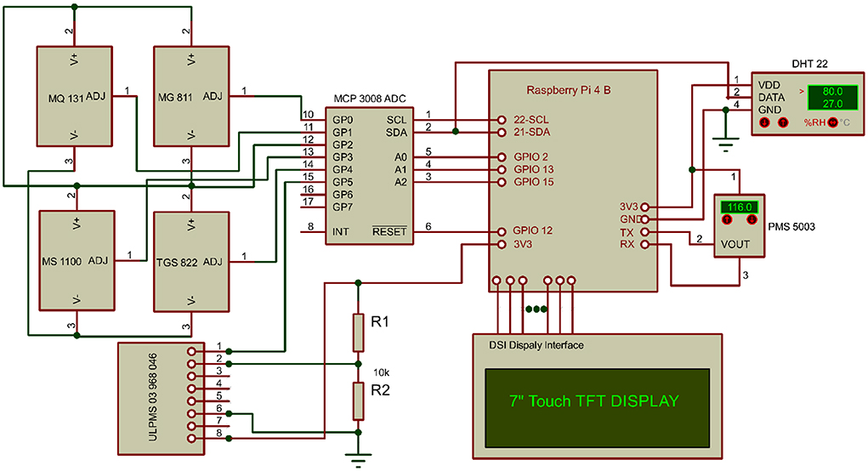Click the %RH unit label on DHT 22
868x471 pixels.
[814, 122]
